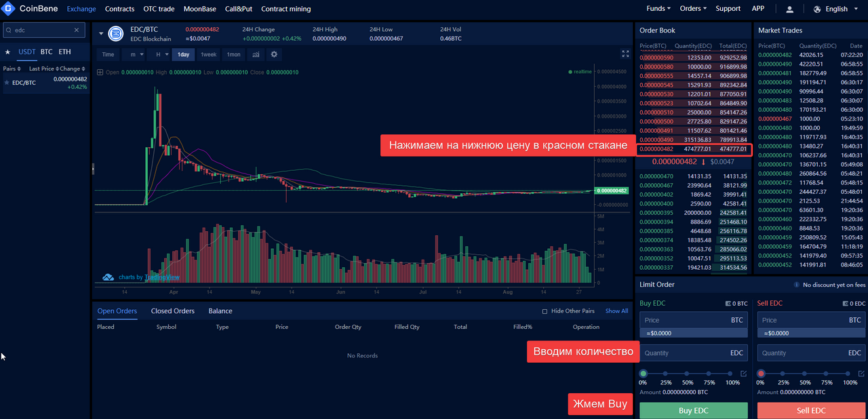Open the Funds dropdown menu
This screenshot has width=868, height=419.
(x=658, y=9)
